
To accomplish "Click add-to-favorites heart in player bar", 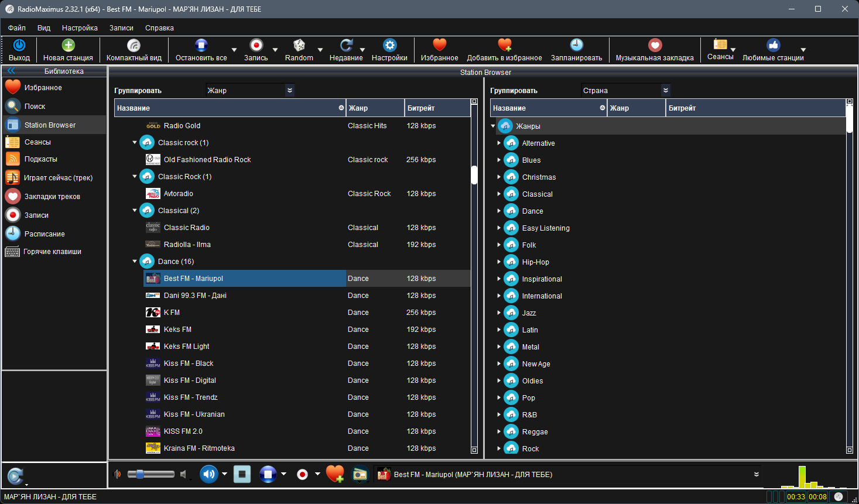I will pos(335,474).
